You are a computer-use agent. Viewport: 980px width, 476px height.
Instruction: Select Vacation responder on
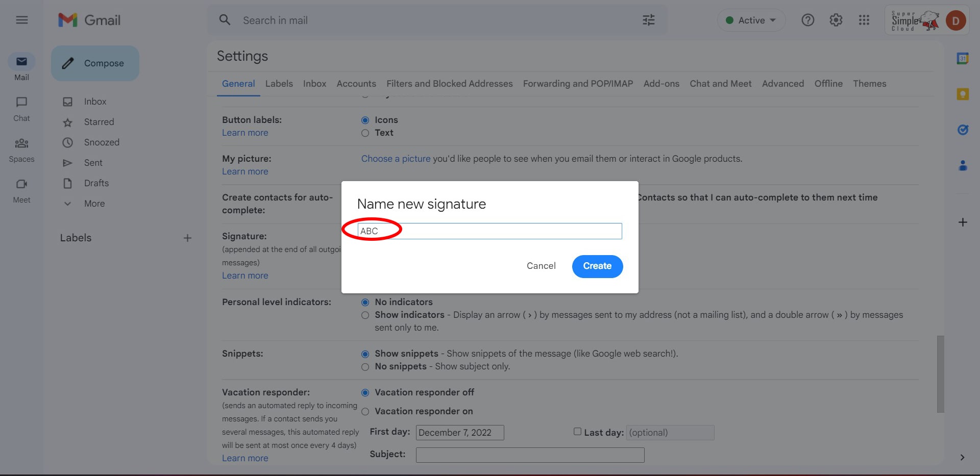365,412
